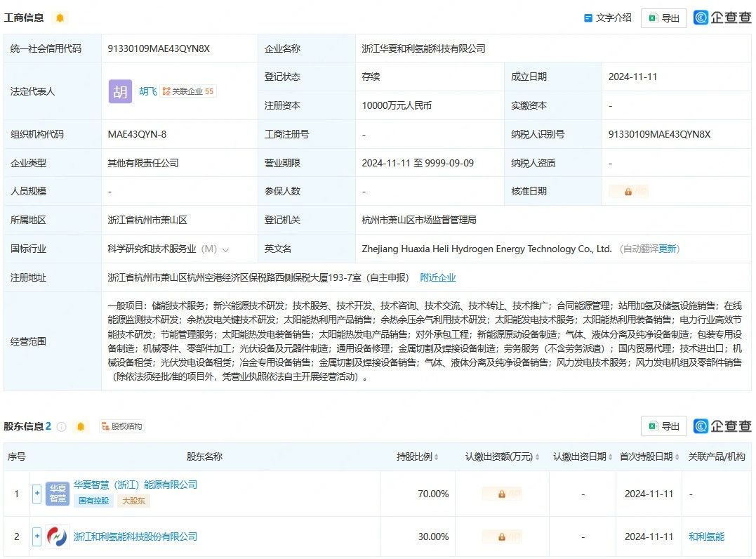The width and height of the screenshot is (756, 559).
Task: Click organization code MAE43QYN-8
Action: pos(137,134)
